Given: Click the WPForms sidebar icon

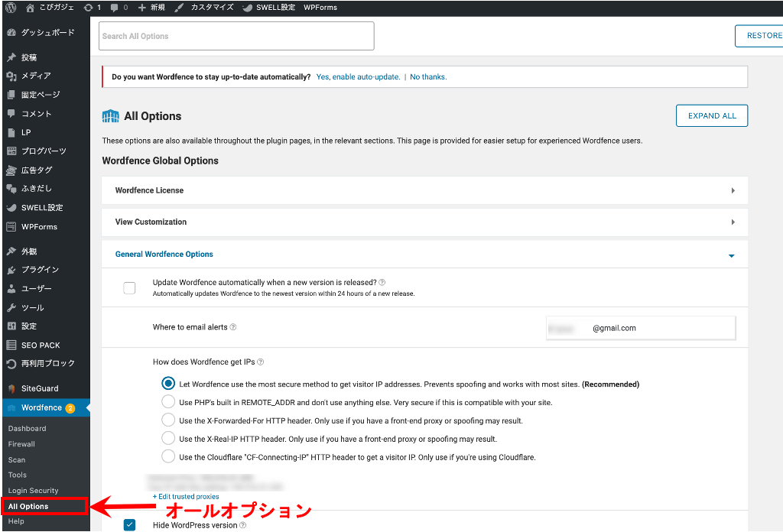Looking at the screenshot, I should 11,227.
